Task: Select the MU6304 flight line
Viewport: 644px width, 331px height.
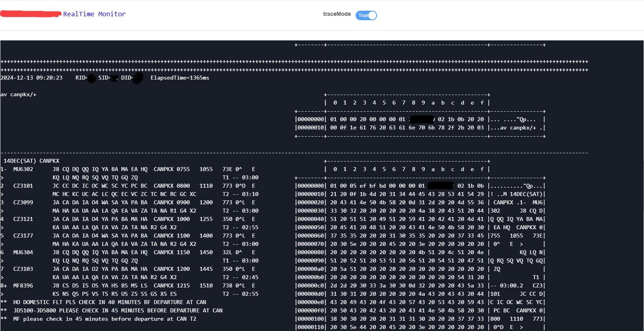Action: tap(23, 252)
